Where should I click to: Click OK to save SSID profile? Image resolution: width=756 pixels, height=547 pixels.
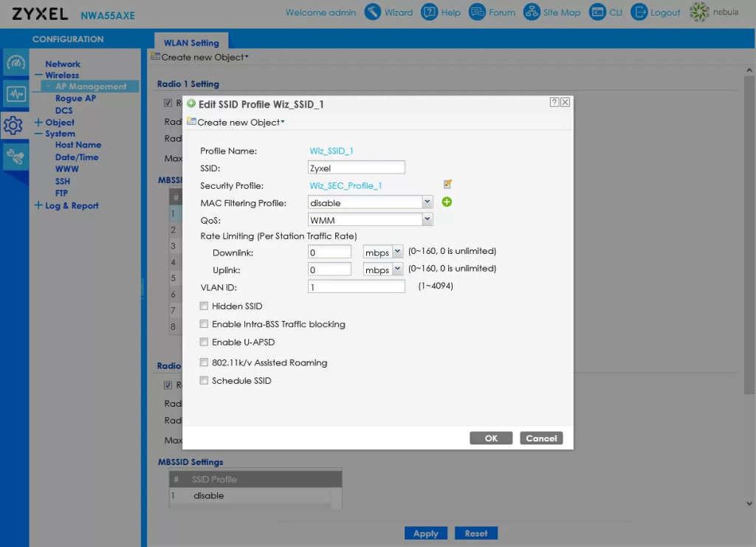(491, 438)
